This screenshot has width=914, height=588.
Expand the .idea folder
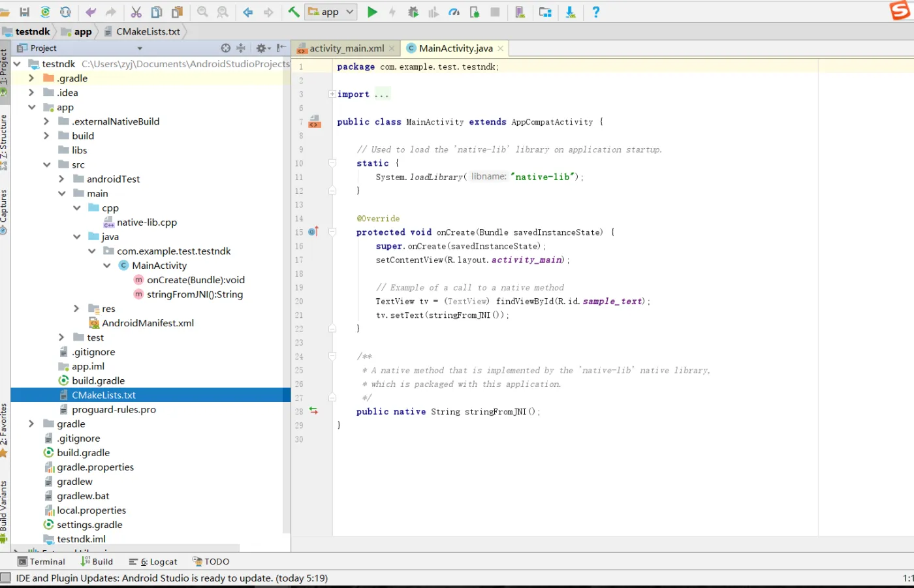coord(31,93)
